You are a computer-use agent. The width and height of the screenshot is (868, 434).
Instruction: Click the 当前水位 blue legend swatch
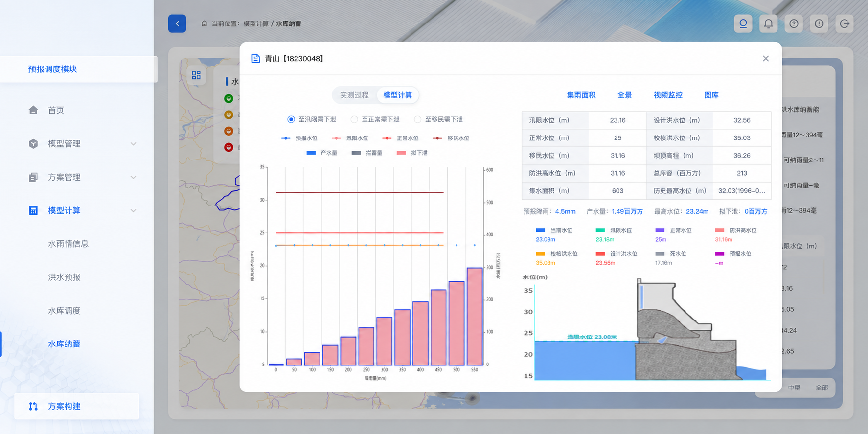pos(541,230)
